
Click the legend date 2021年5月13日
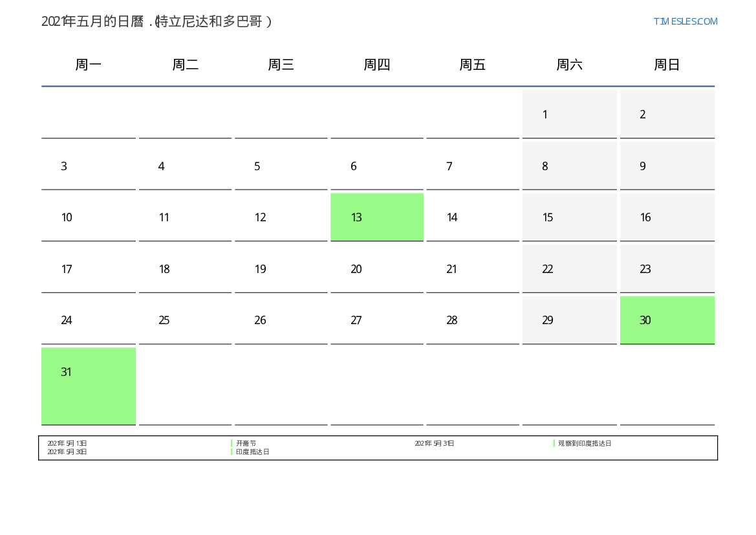pos(67,443)
